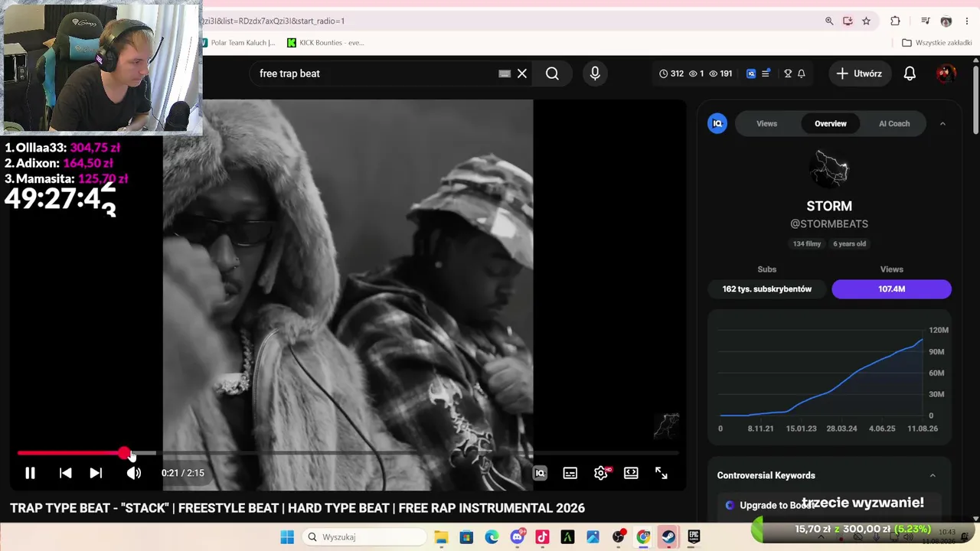Image resolution: width=980 pixels, height=551 pixels.
Task: Open the vidIQ logo menu in header
Action: [751, 73]
